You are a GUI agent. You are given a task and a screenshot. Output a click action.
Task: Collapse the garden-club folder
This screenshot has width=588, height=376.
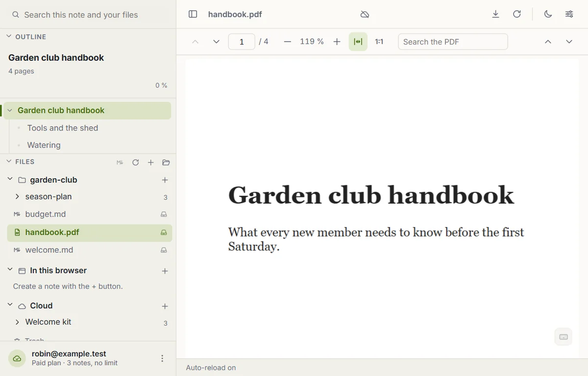(10, 179)
